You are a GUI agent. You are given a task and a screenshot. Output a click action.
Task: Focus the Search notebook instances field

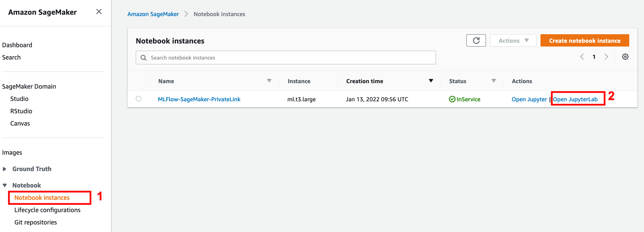tap(286, 57)
